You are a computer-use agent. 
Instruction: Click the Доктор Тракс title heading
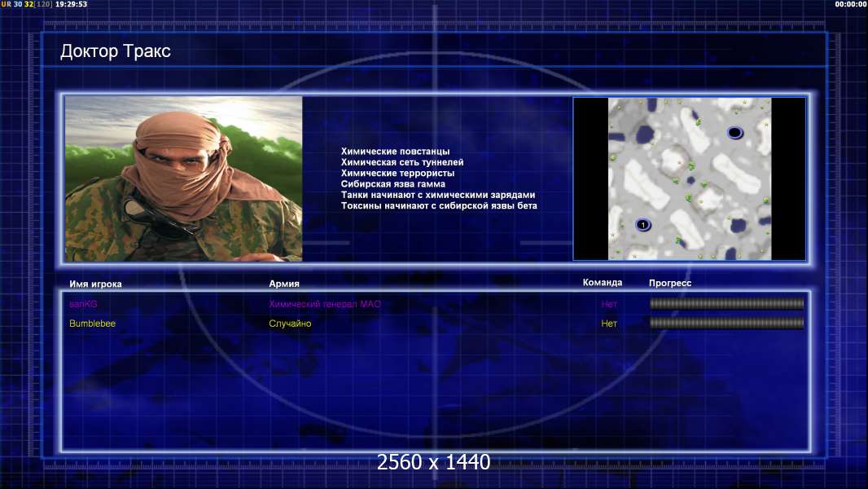115,51
